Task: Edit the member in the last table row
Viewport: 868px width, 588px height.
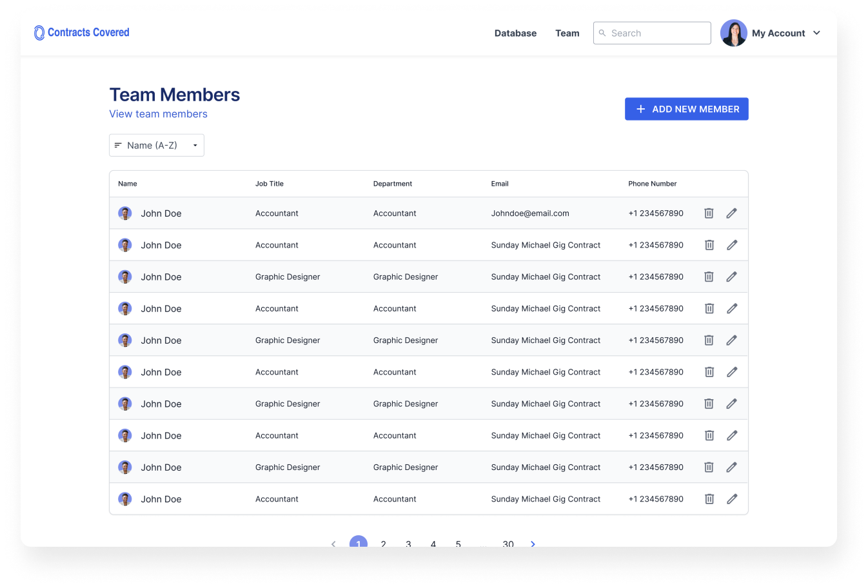Action: 731,499
